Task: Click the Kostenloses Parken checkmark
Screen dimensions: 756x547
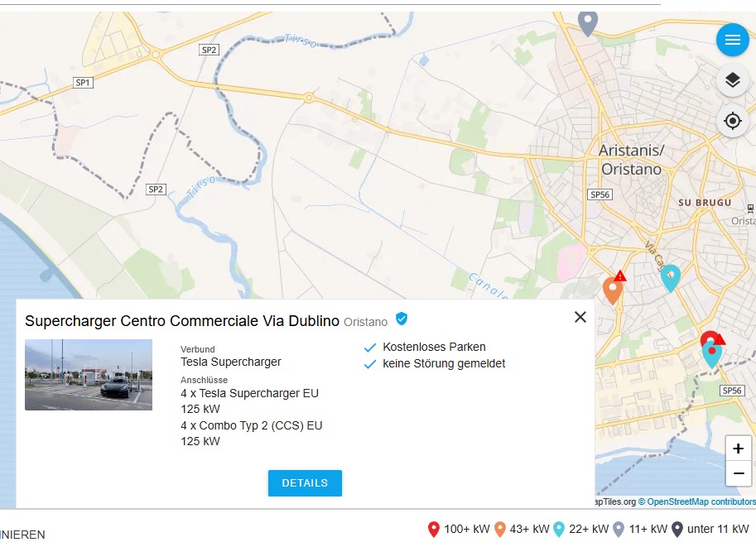Action: [370, 348]
